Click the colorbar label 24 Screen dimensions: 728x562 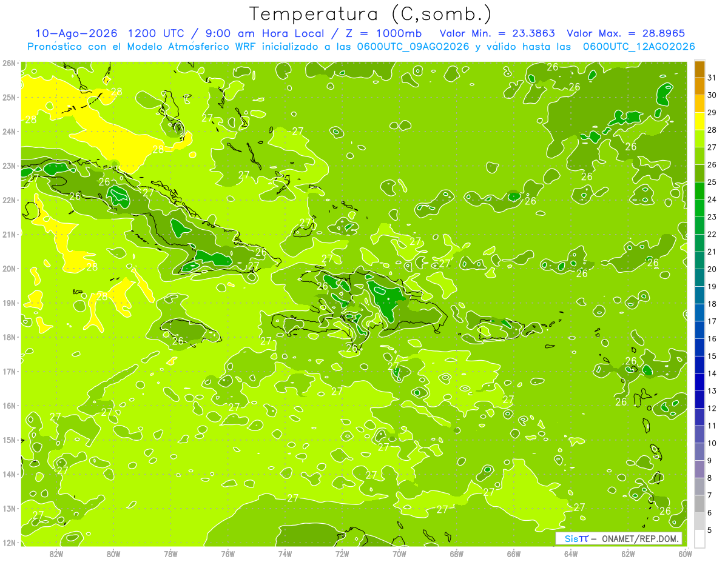[712, 199]
